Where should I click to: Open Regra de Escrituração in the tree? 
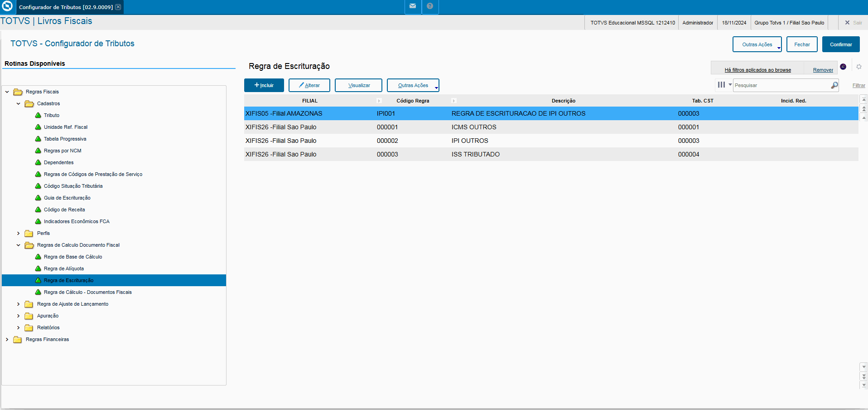[69, 280]
